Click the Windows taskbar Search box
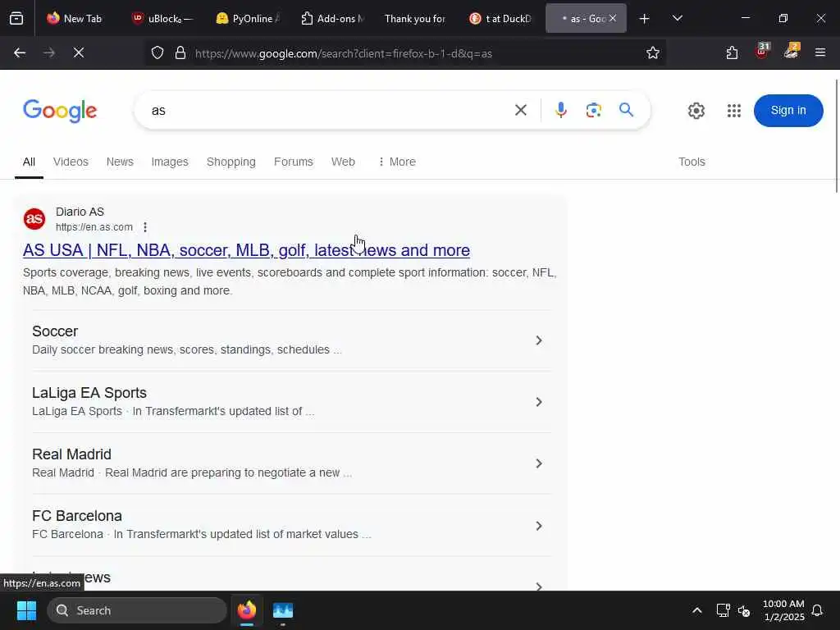Screen dimensions: 840x630 (x=137, y=610)
